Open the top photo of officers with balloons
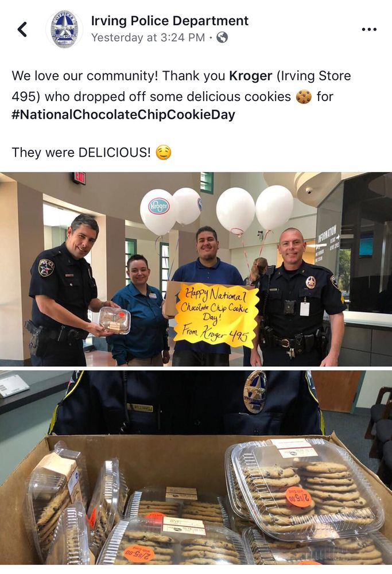The image size is (392, 574). coord(196,269)
